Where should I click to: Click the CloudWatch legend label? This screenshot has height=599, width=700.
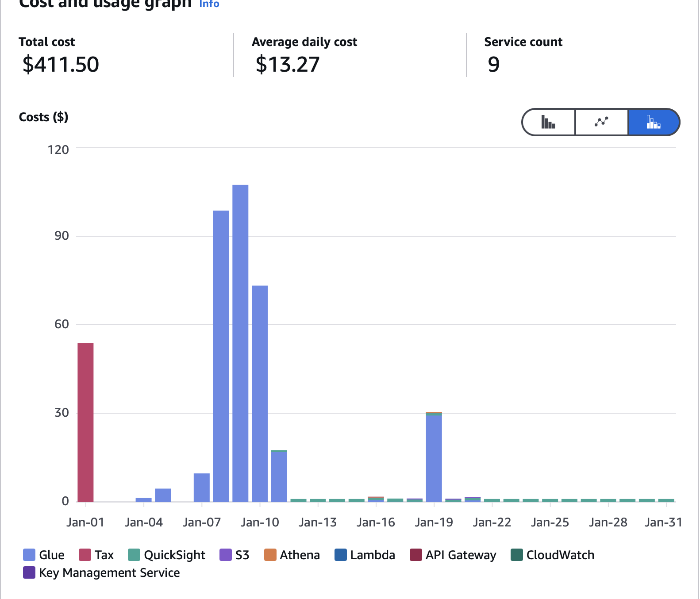coord(560,555)
